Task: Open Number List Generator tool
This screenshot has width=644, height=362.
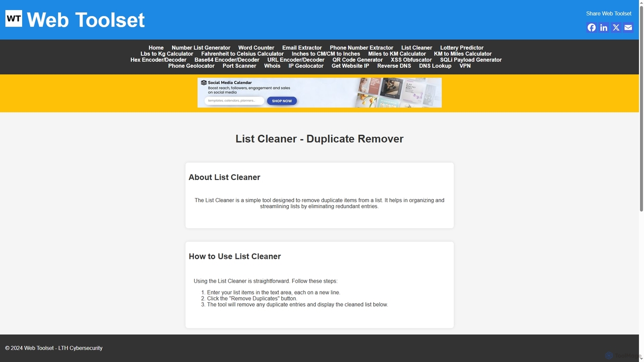Action: (201, 48)
